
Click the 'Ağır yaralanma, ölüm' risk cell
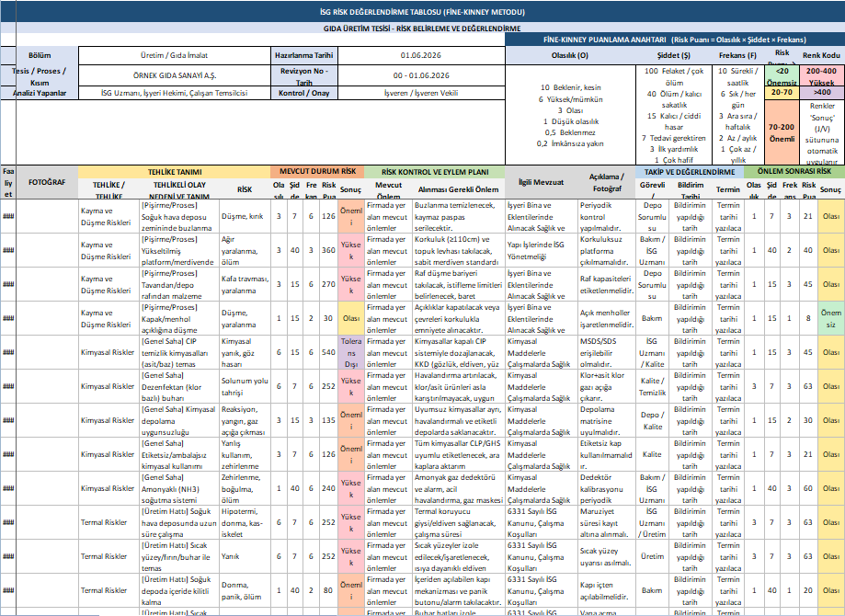point(245,250)
